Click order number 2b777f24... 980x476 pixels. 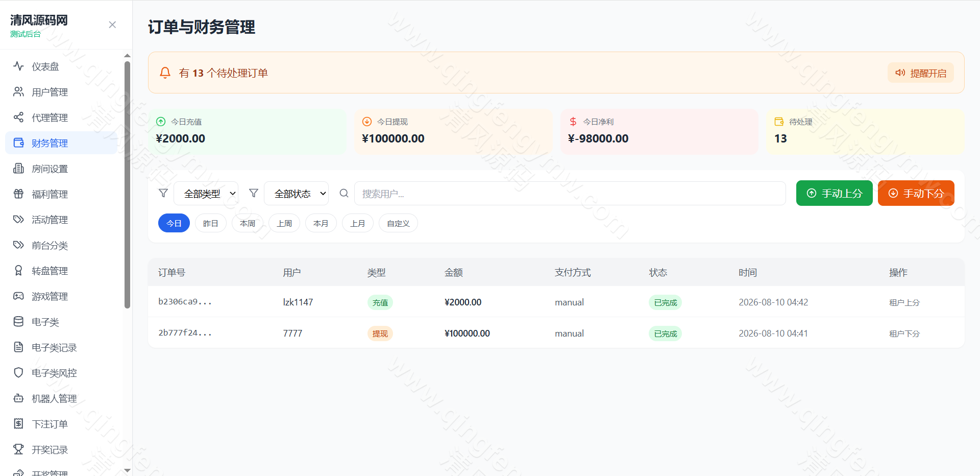point(185,332)
